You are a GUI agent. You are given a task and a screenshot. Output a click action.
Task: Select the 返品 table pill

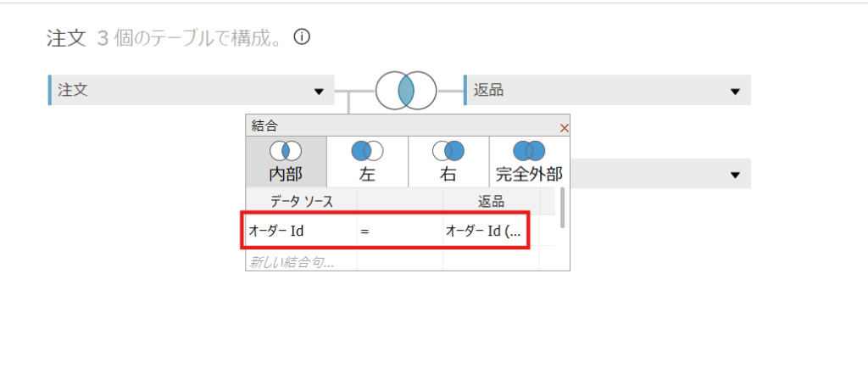593,90
